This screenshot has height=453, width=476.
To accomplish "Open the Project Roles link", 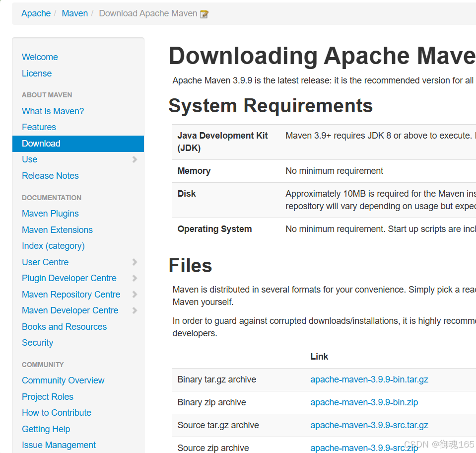I will (x=48, y=397).
